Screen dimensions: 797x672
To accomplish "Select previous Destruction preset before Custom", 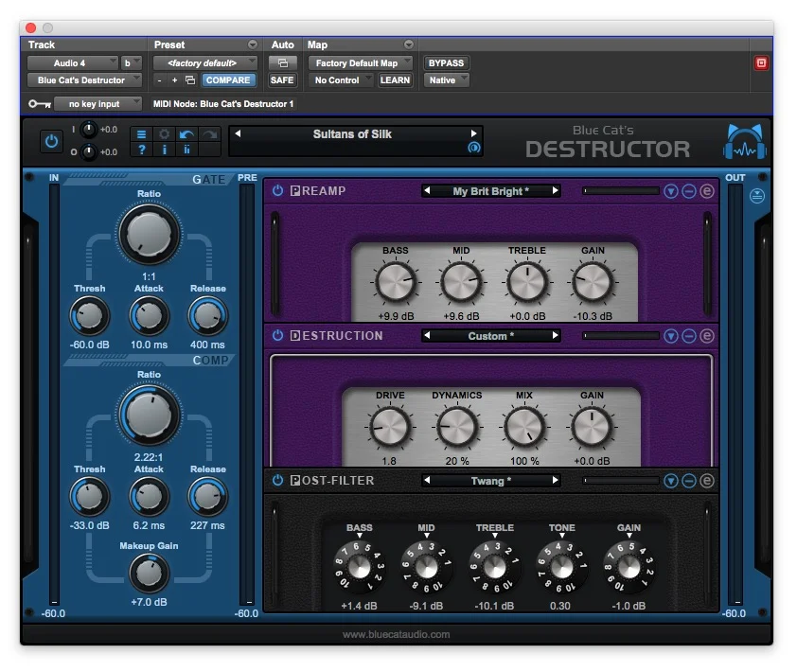I will point(427,335).
